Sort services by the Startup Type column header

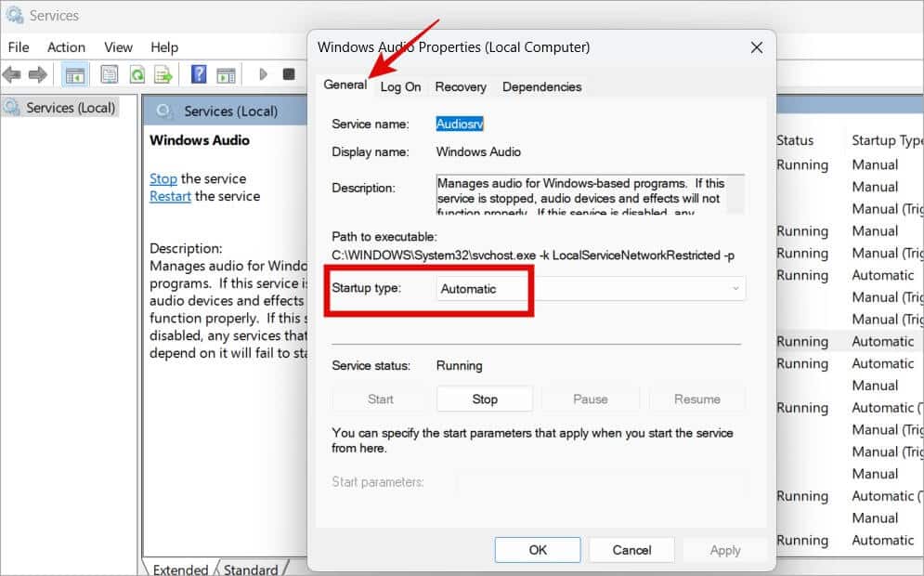pos(887,140)
